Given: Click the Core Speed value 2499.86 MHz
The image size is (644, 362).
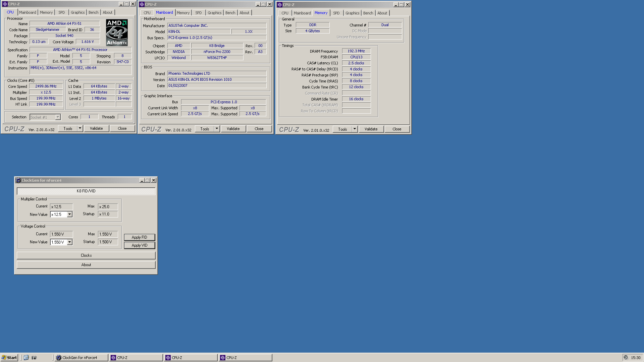Looking at the screenshot, I should (46, 86).
